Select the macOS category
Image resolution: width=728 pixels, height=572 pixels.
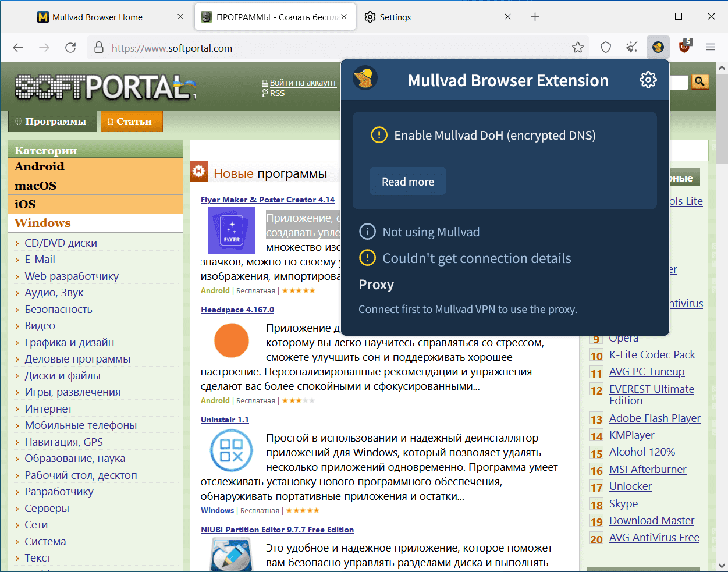[x=95, y=186]
